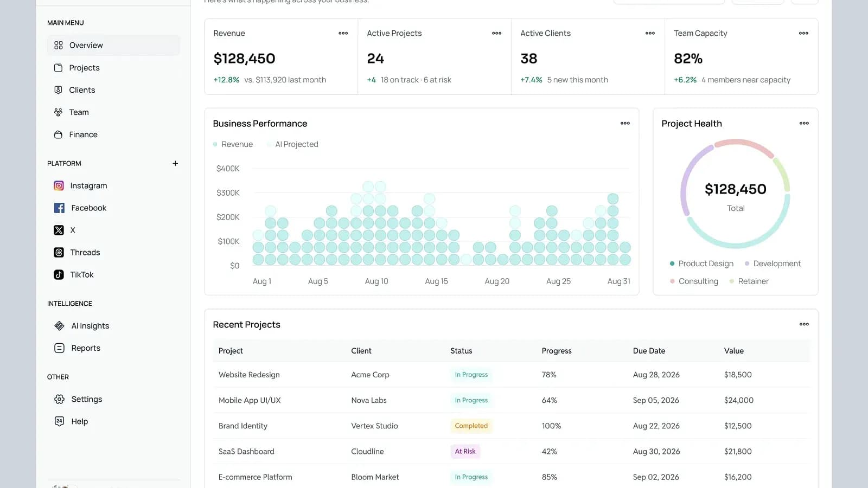Toggle Retainer legend item
This screenshot has height=488, width=868.
coord(749,281)
